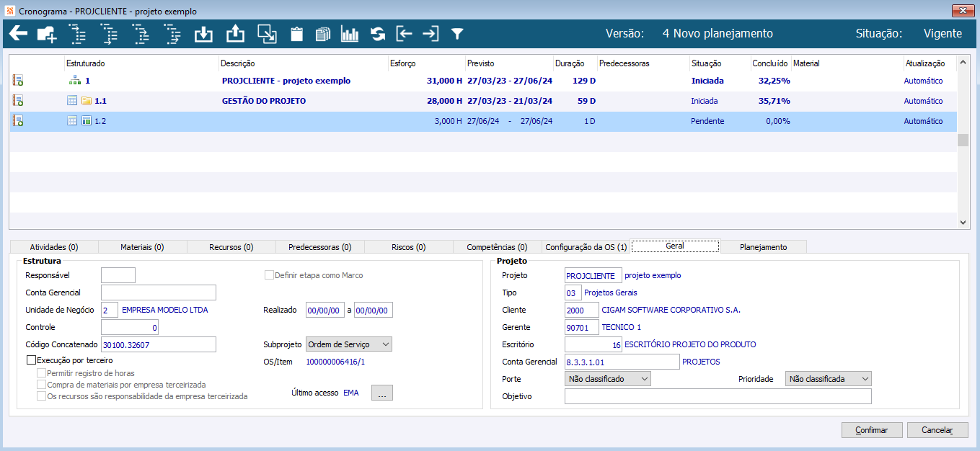Click the export (upload tray) toolbar icon
Image resolution: width=980 pixels, height=451 pixels.
point(236,34)
